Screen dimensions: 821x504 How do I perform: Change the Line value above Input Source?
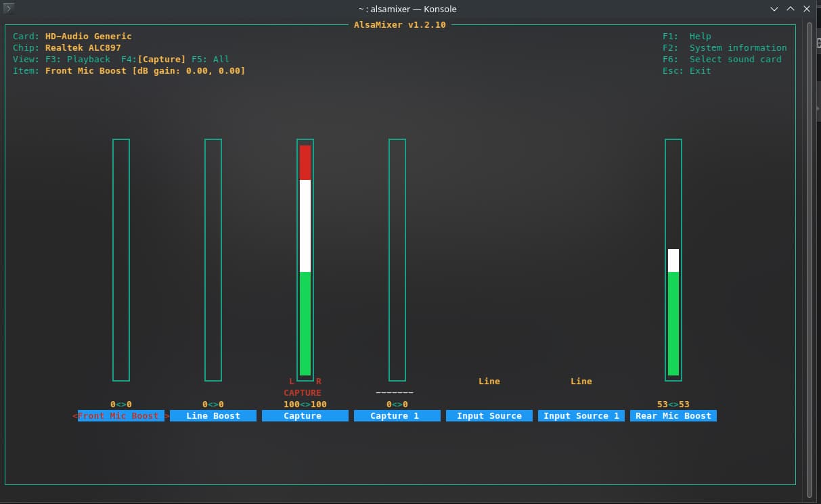tap(489, 382)
